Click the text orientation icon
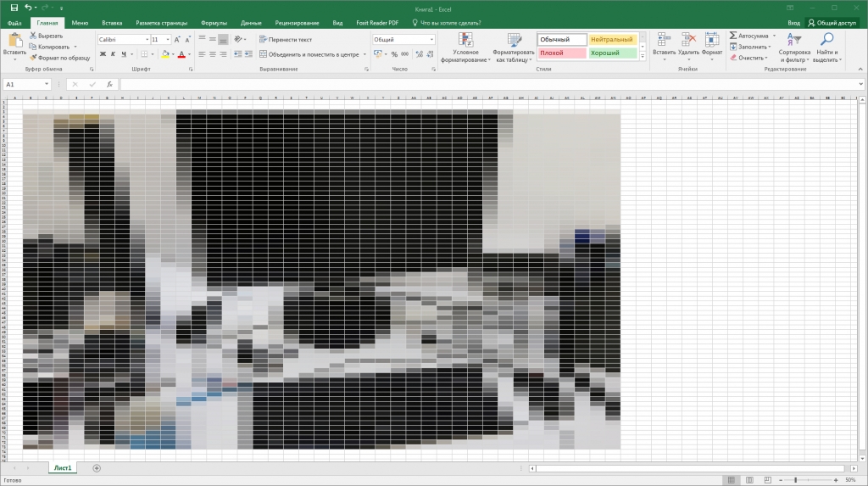This screenshot has width=868, height=486. tap(238, 39)
